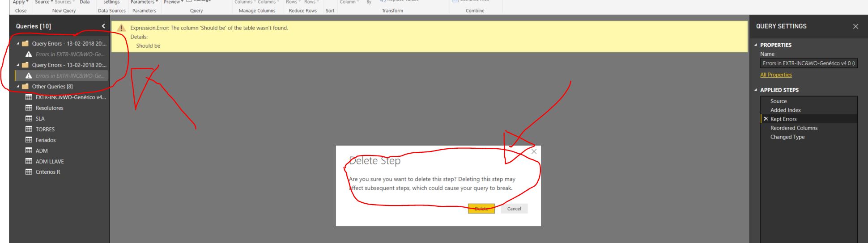Collapse the first Query Errors folder triangle

pyautogui.click(x=18, y=44)
